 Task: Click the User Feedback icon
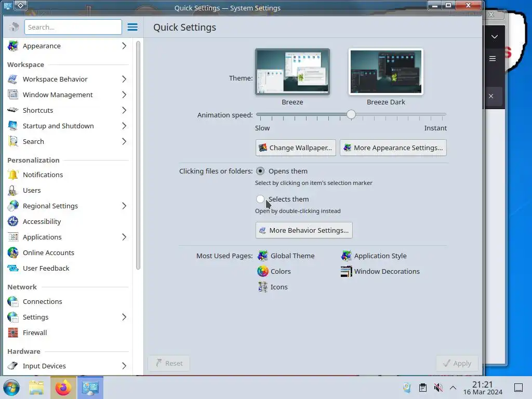tap(13, 269)
